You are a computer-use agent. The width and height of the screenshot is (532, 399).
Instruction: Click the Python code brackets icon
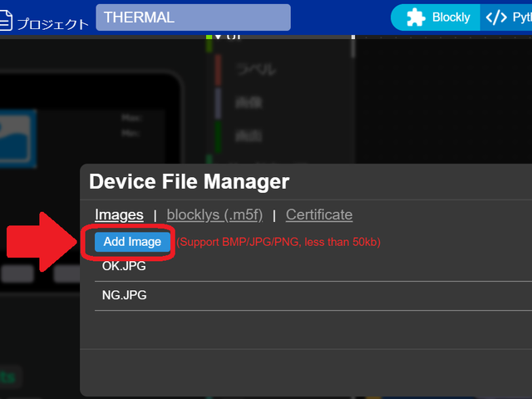tap(496, 17)
